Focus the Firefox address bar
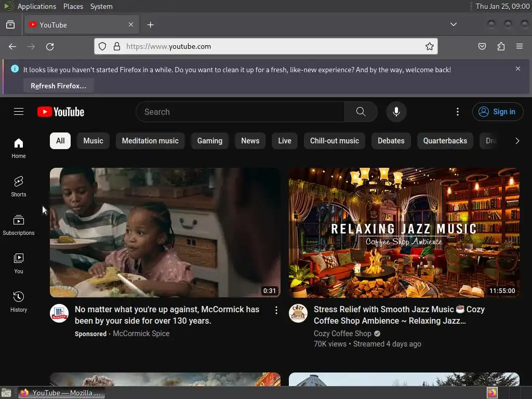The image size is (532, 399). pos(267,46)
